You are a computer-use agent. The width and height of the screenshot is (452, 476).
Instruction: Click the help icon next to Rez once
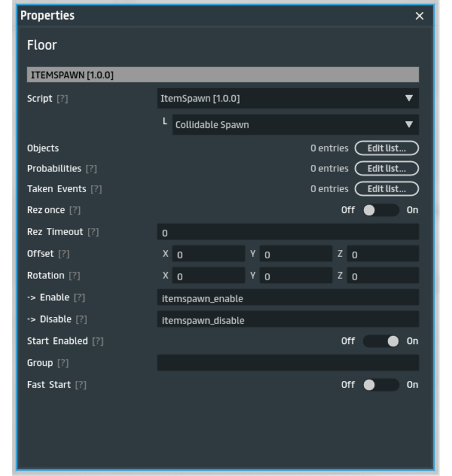74,211
